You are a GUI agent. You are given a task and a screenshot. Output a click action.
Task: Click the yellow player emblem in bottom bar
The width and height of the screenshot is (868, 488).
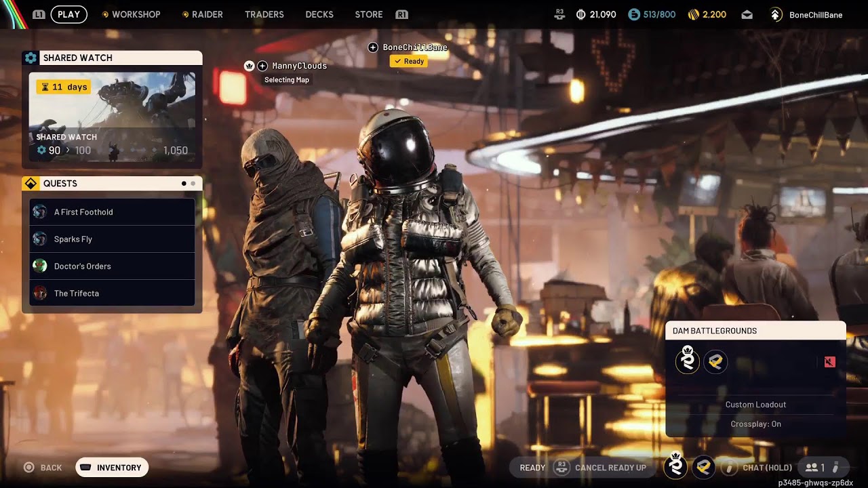pos(704,467)
